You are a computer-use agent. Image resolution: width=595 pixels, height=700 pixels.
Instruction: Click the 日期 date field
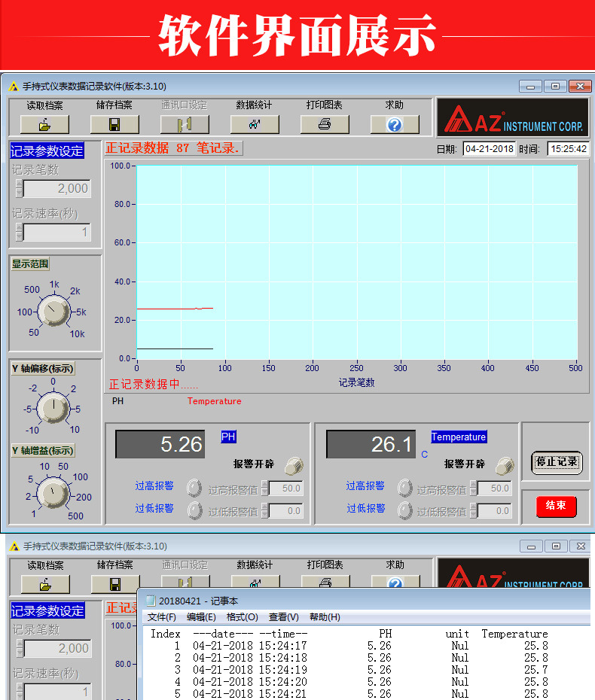point(489,149)
